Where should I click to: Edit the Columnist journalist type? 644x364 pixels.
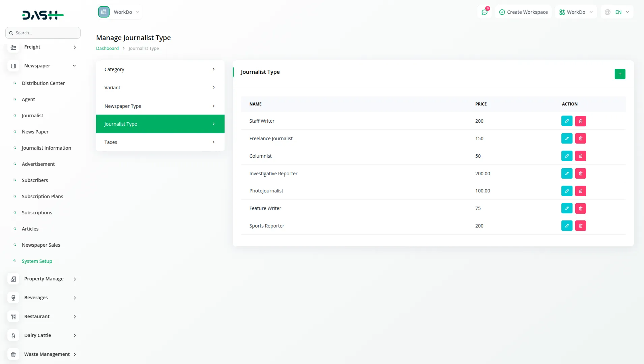tap(566, 156)
